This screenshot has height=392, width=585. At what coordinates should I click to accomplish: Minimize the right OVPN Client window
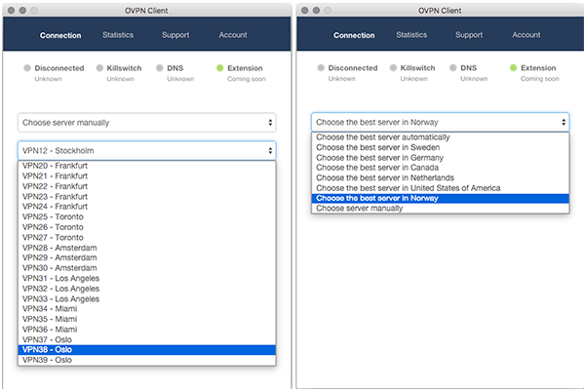tap(316, 11)
